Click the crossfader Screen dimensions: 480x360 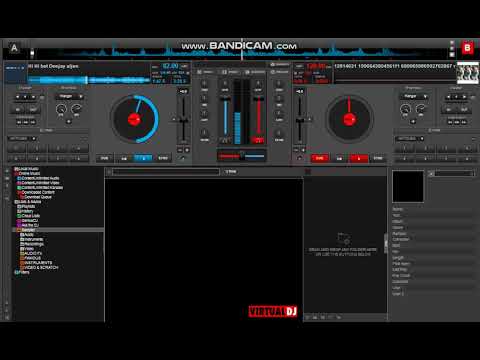(242, 156)
